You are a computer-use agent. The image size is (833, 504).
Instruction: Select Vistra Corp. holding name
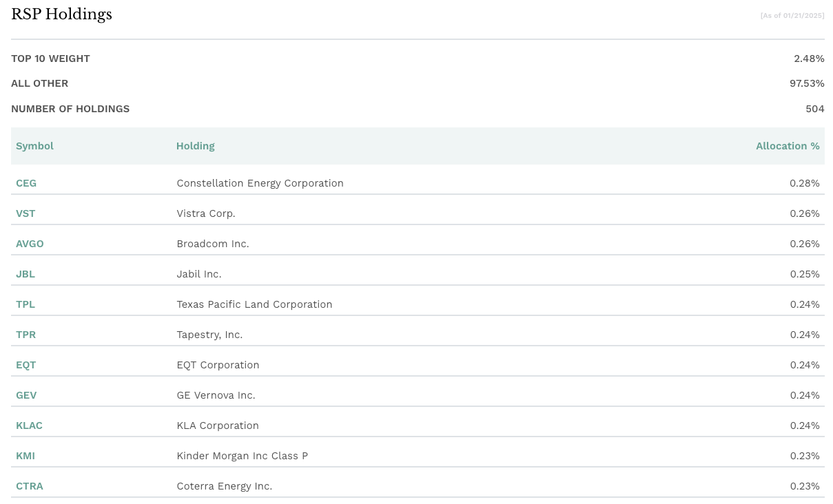(206, 213)
